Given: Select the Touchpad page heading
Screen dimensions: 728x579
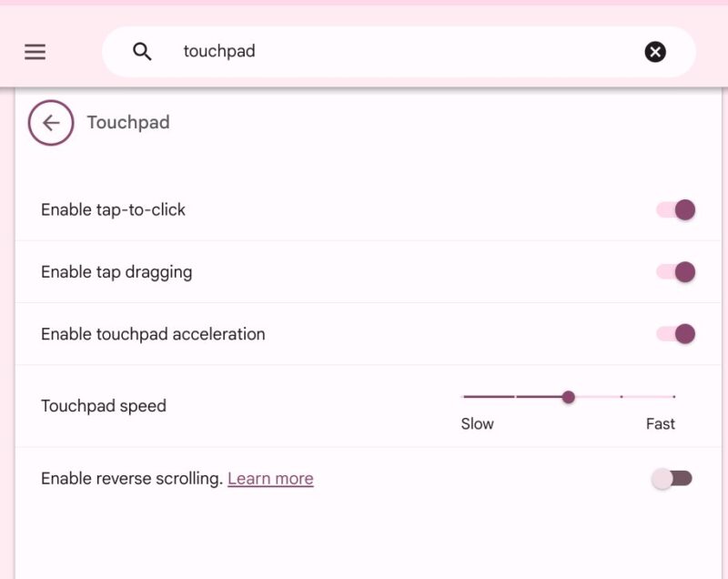Looking at the screenshot, I should 127,122.
